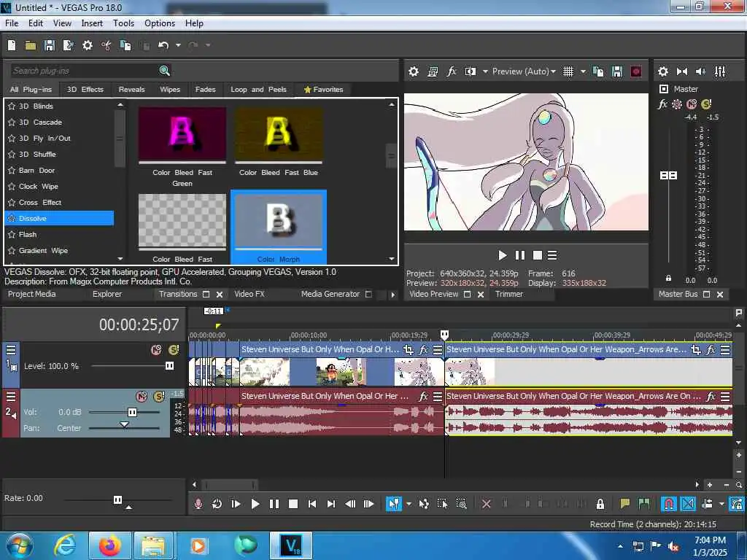
Task: Click the Search plug-ins field
Action: coord(85,71)
